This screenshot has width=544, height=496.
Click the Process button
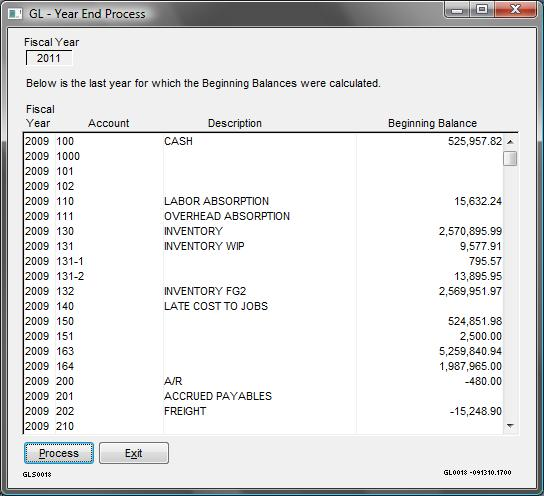(x=59, y=453)
